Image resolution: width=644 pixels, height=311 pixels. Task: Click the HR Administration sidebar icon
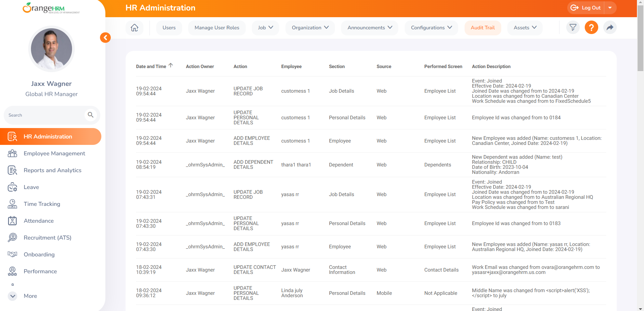(x=12, y=136)
